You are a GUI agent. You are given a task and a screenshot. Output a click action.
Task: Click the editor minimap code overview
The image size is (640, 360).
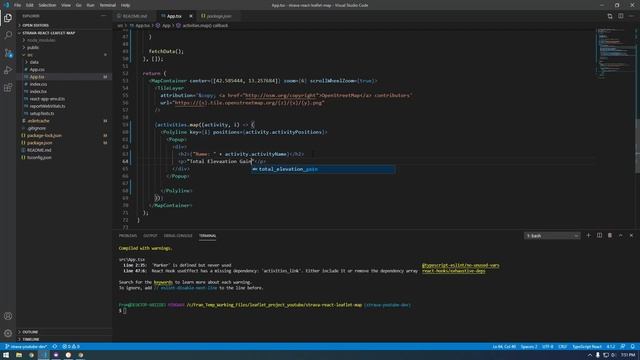tap(616, 53)
